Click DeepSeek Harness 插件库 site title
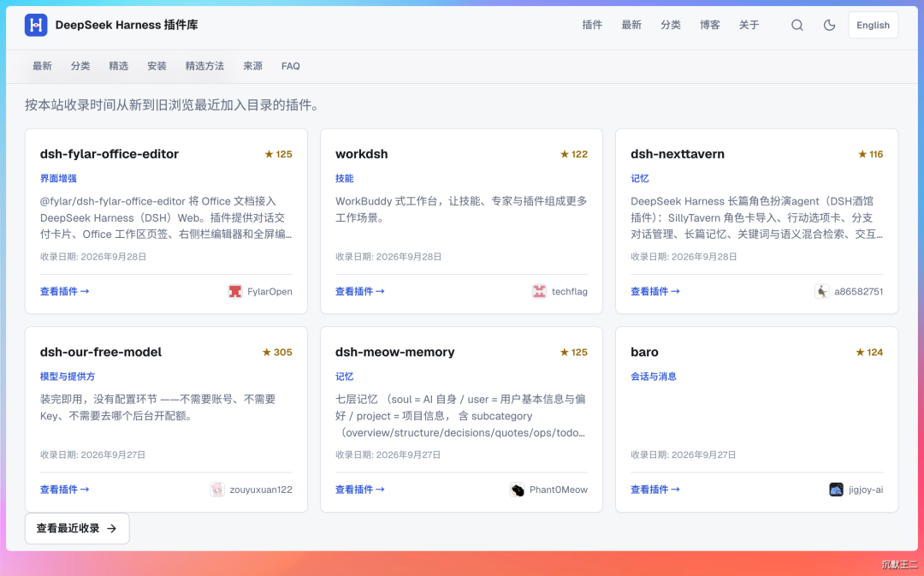Screen dimensions: 924x576 (127, 25)
